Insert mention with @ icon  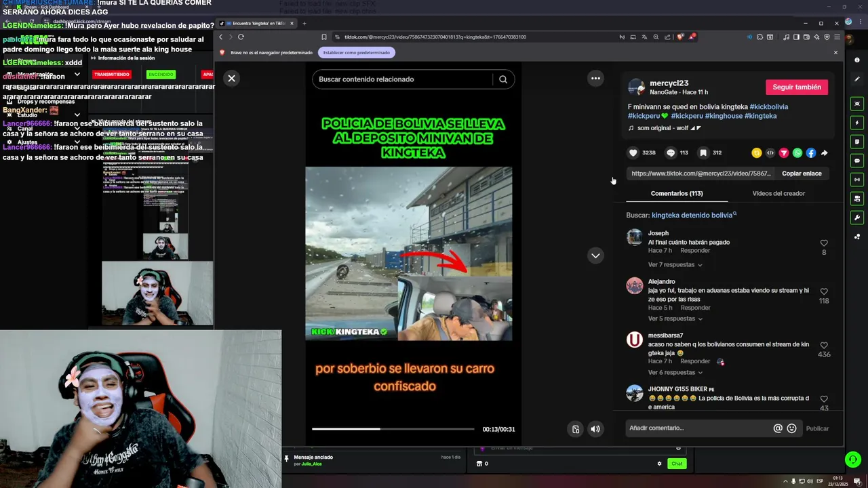778,428
